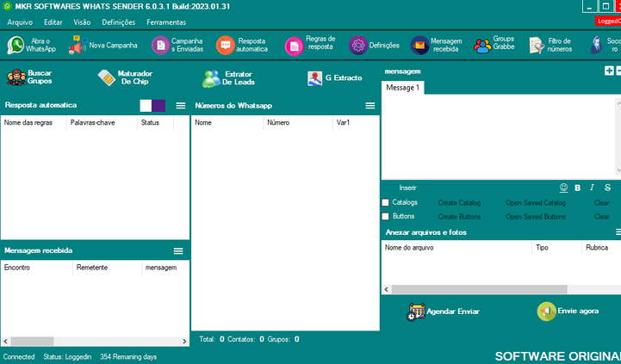The height and width of the screenshot is (364, 621).
Task: Open the Visão menu
Action: (x=82, y=22)
